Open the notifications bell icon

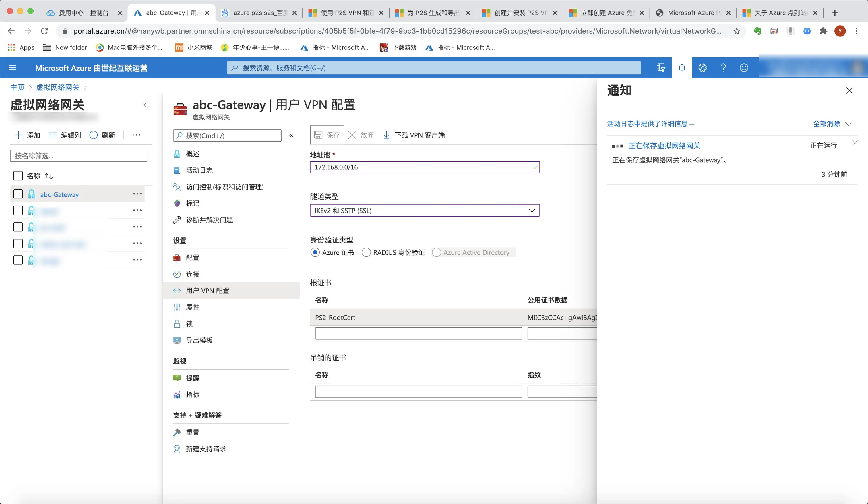click(682, 67)
